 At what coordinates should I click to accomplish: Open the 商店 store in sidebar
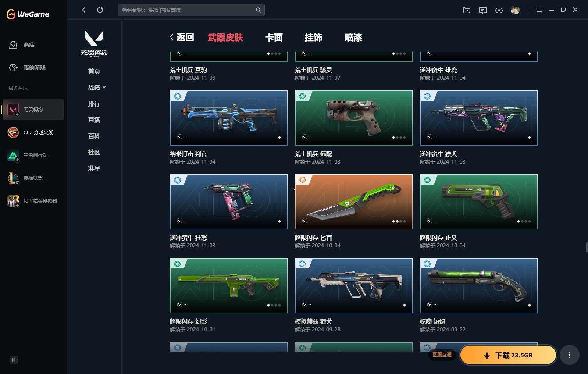22,45
